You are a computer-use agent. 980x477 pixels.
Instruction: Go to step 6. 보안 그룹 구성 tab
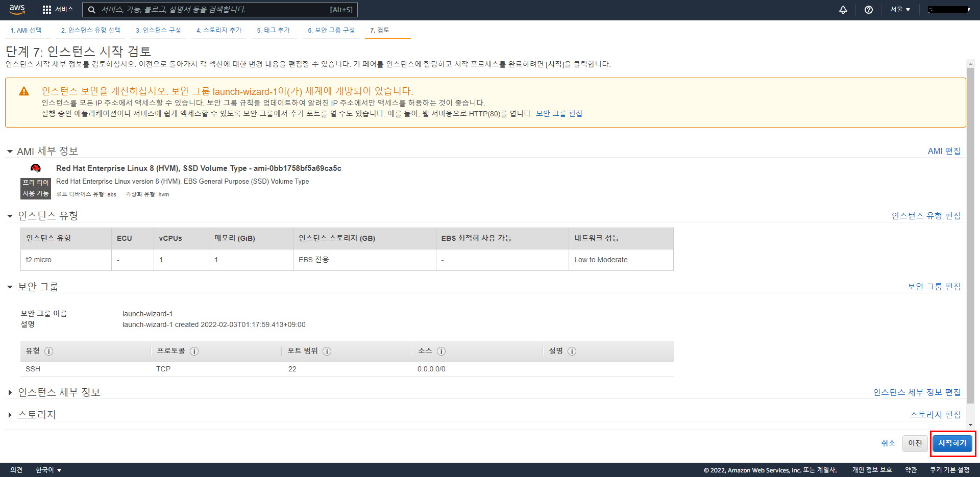pos(331,30)
